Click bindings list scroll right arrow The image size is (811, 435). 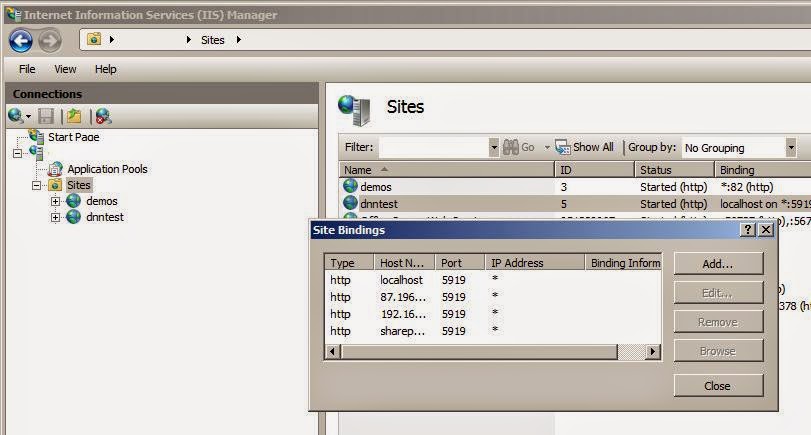pyautogui.click(x=653, y=352)
